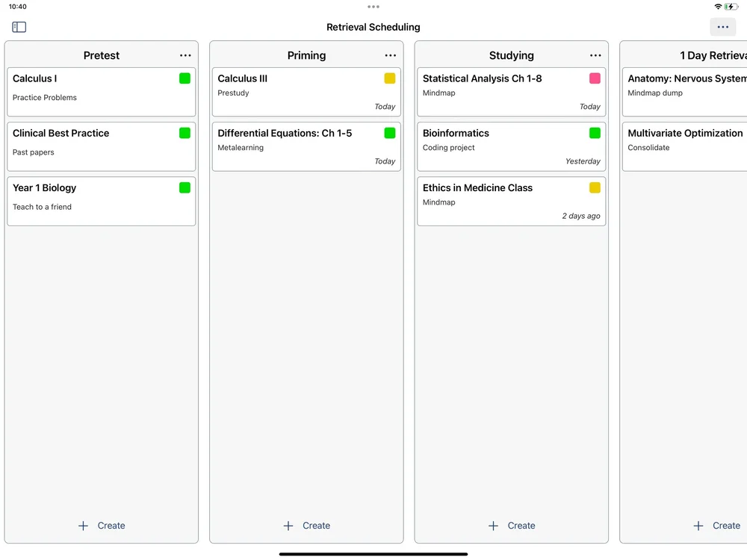The width and height of the screenshot is (747, 560).
Task: Open the Clinical Best Practice card title
Action: tap(61, 134)
